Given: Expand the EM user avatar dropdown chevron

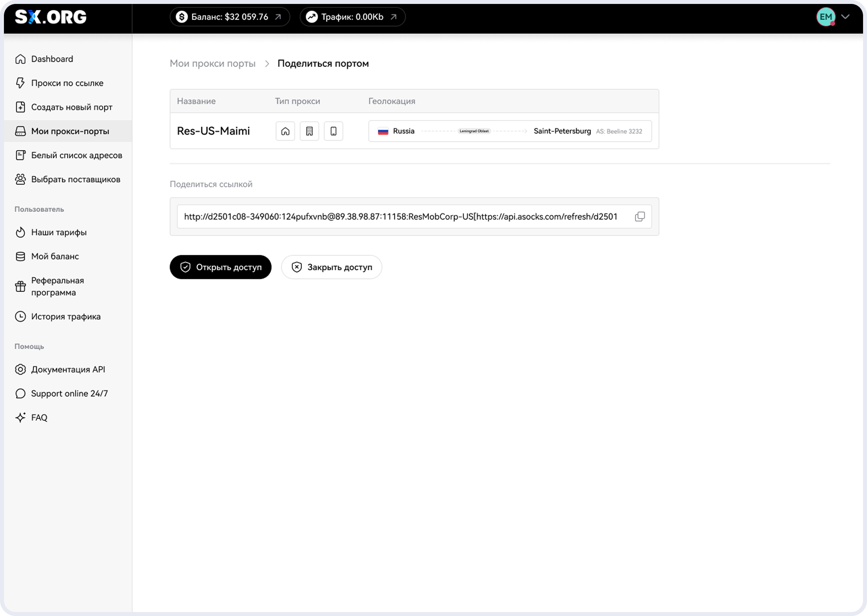Looking at the screenshot, I should click(845, 17).
